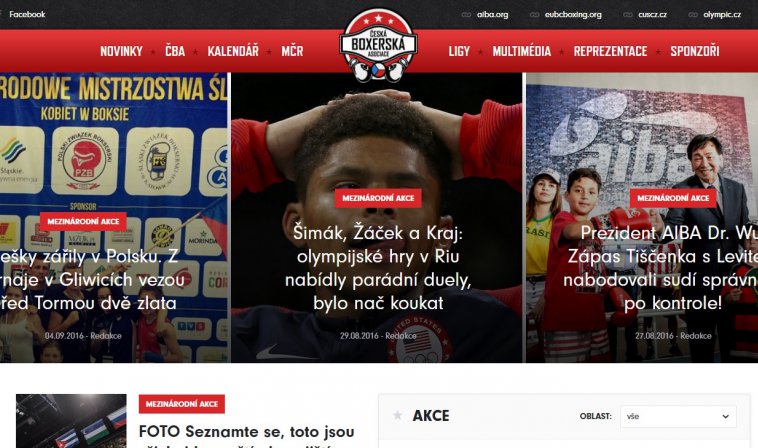Viewport: 758px width, 448px height.
Task: Click the link icon before olympic.cz
Action: 693,14
